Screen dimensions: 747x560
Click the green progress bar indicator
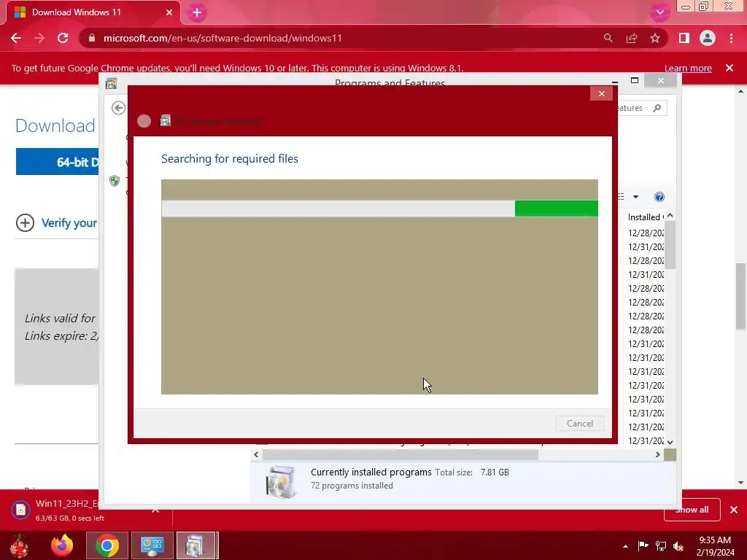pyautogui.click(x=556, y=209)
